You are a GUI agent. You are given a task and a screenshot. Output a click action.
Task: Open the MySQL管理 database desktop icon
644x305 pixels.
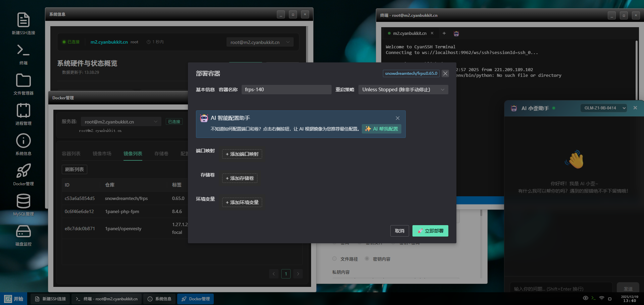pyautogui.click(x=23, y=205)
